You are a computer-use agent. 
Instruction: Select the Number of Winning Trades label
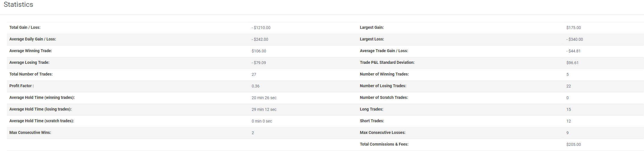384,74
